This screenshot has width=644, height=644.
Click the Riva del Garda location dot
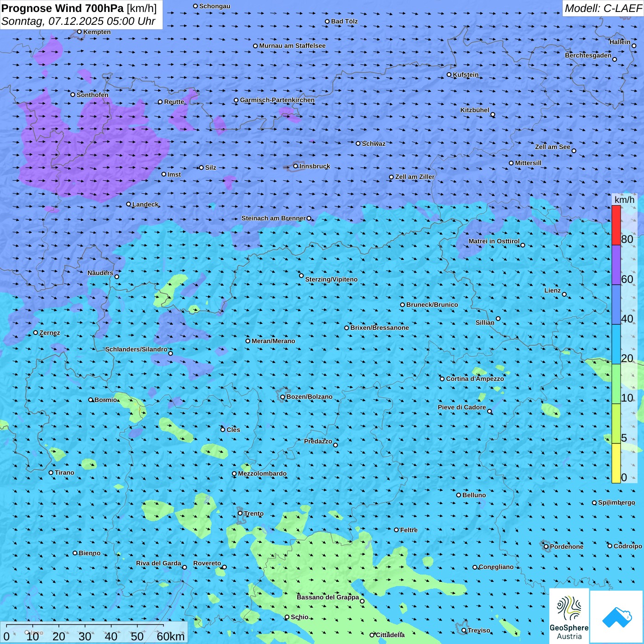(x=184, y=567)
